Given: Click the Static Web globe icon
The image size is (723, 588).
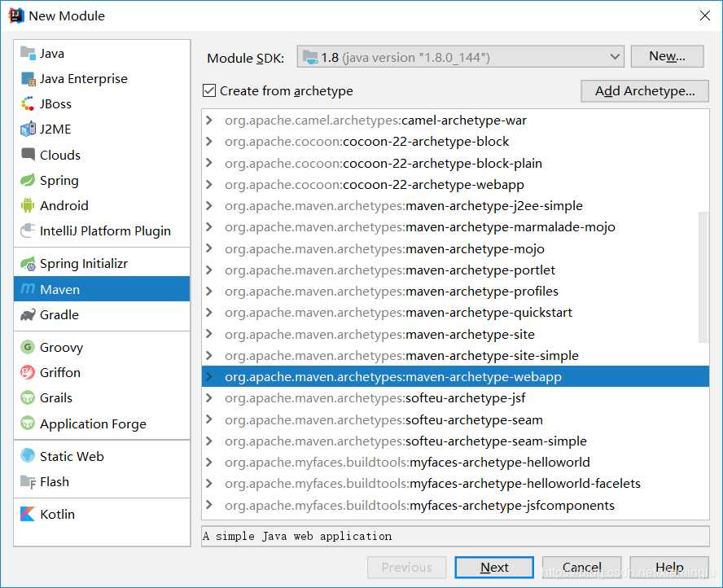Looking at the screenshot, I should click(28, 455).
